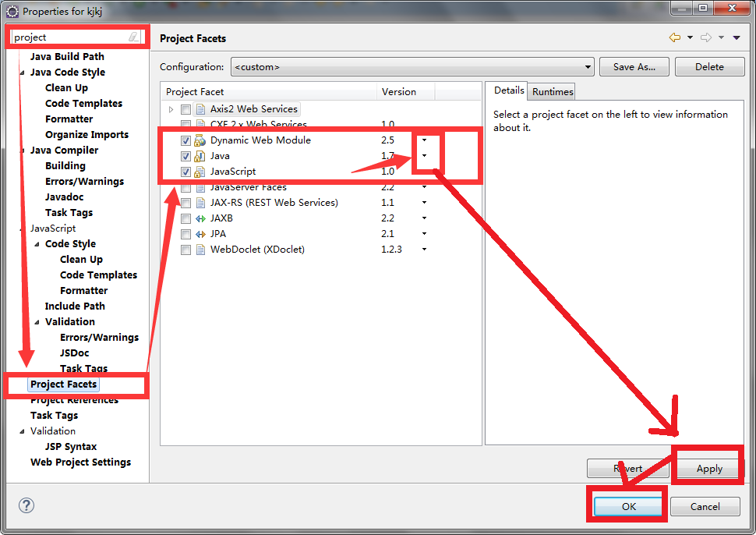This screenshot has height=535, width=756.
Task: Uncheck the Dynamic Web Module checkbox
Action: tap(185, 140)
